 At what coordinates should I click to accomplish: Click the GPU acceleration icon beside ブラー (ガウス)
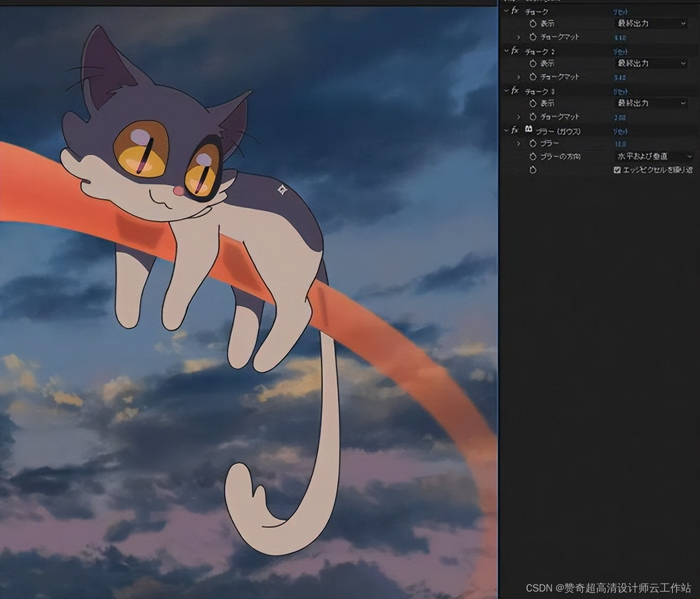[x=528, y=129]
